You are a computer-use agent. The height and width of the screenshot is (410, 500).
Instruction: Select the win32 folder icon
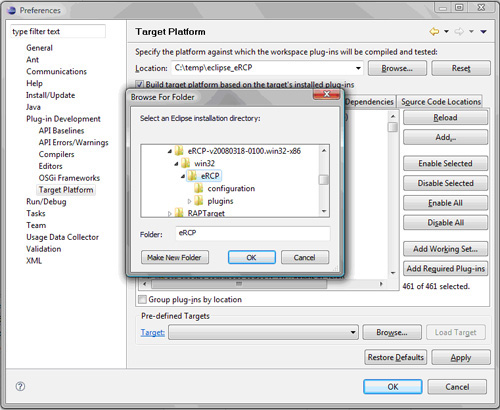click(185, 163)
